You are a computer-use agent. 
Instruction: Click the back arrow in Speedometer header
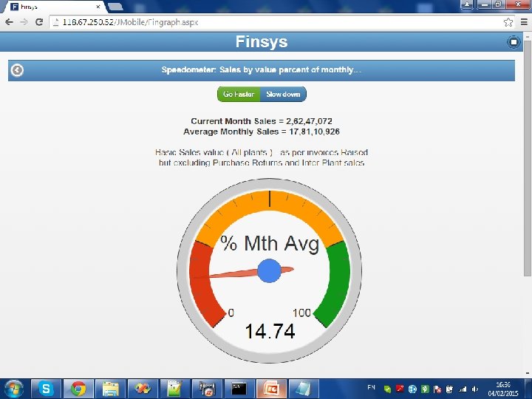point(17,70)
